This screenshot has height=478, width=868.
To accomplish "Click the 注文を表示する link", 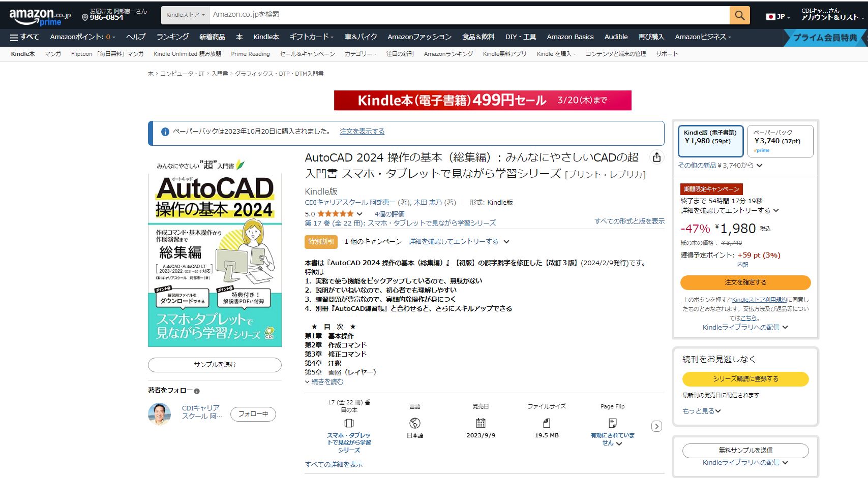I will click(x=362, y=132).
